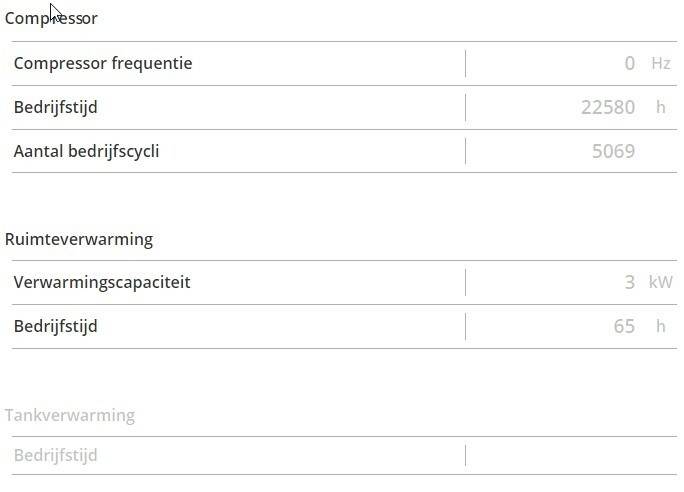Select the Bedrijfstijd label under Tankverwarming

56,456
